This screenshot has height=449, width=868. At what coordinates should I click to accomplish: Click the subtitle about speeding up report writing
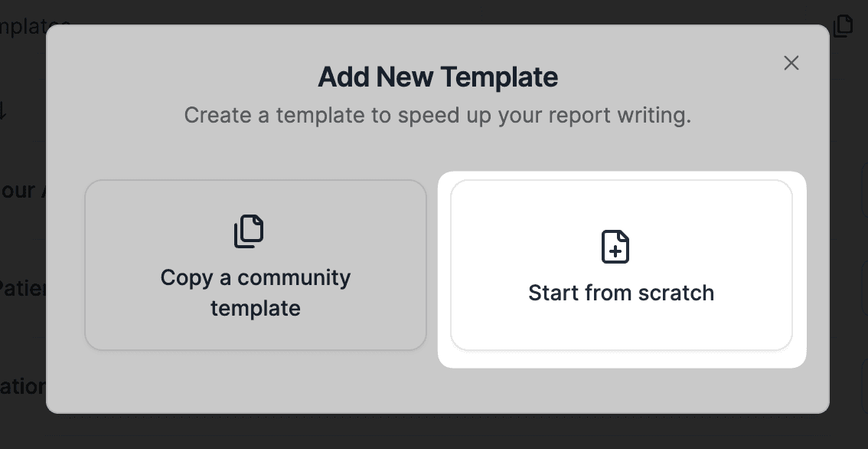pos(437,115)
